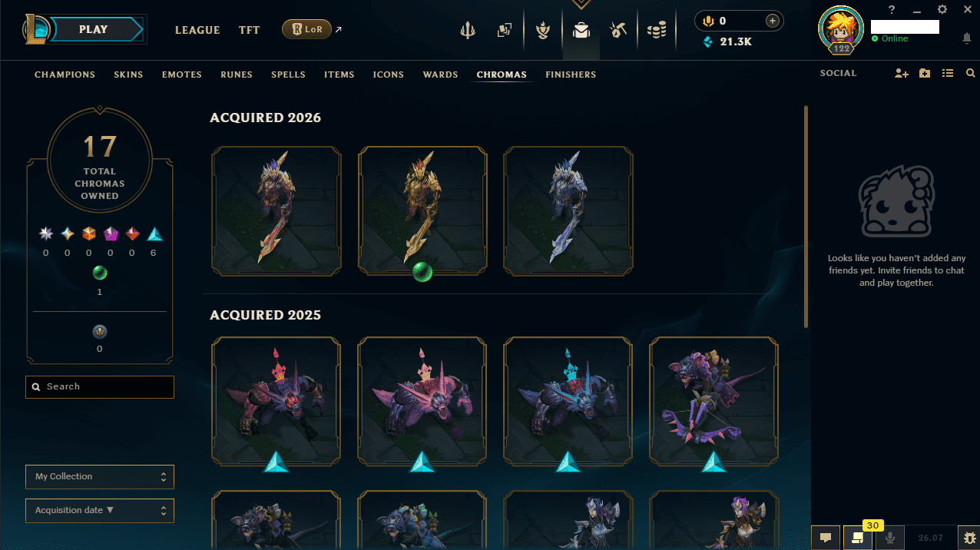
Task: Open the Loot hammer icon
Action: tap(618, 30)
